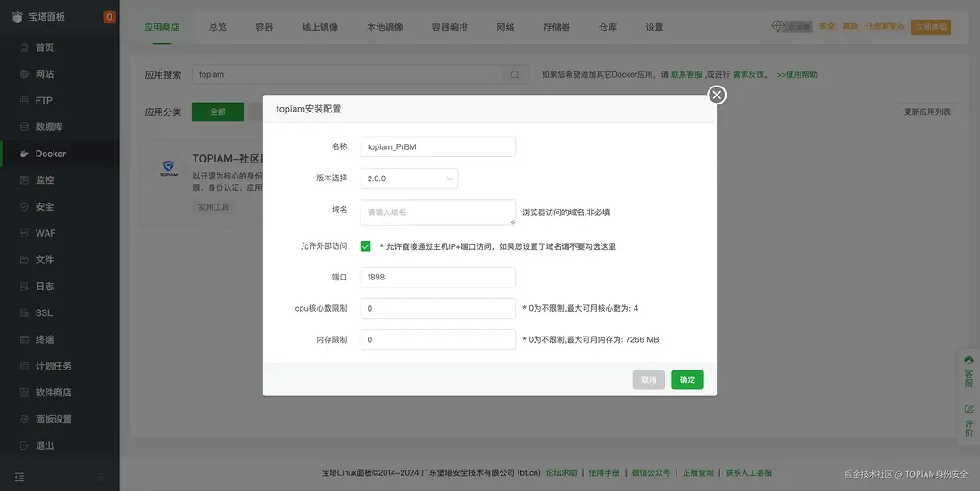Switch to the 容器 tab
Screen dimensions: 980x491
point(264,28)
